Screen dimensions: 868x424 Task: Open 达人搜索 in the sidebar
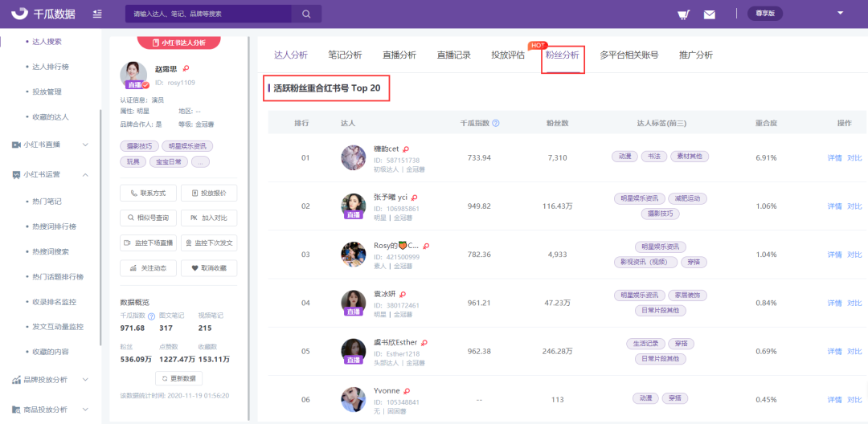point(47,42)
